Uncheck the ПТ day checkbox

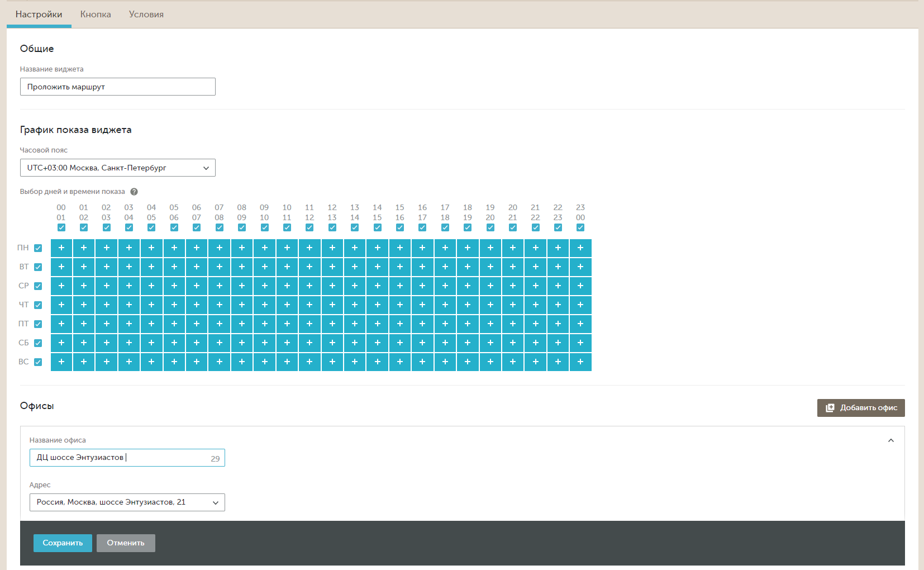click(x=38, y=324)
